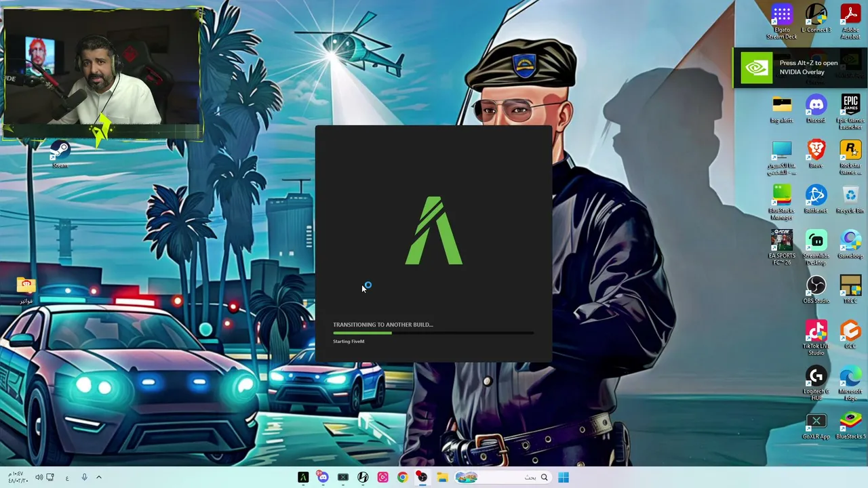Open the TikTok LIVE Studio desktop shortcut

point(816,338)
